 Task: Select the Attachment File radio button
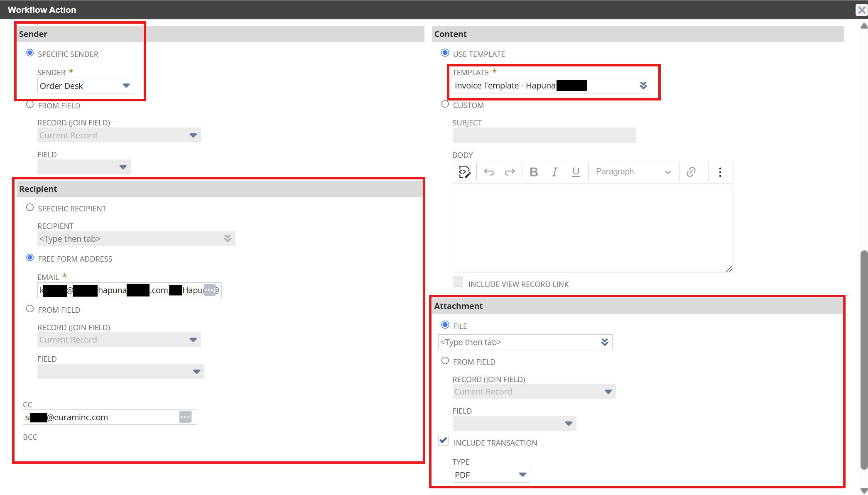click(x=445, y=325)
